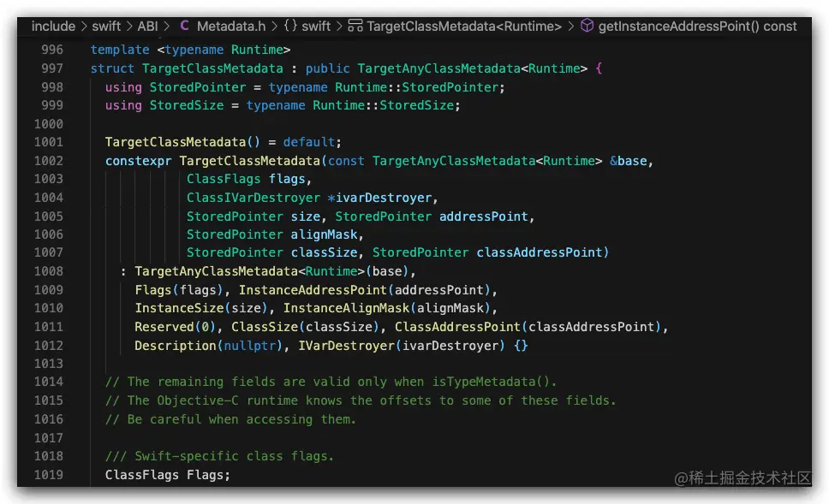Open the 'Metadata.h' file breadcrumb
Viewport: 829px width, 504px height.
click(231, 26)
